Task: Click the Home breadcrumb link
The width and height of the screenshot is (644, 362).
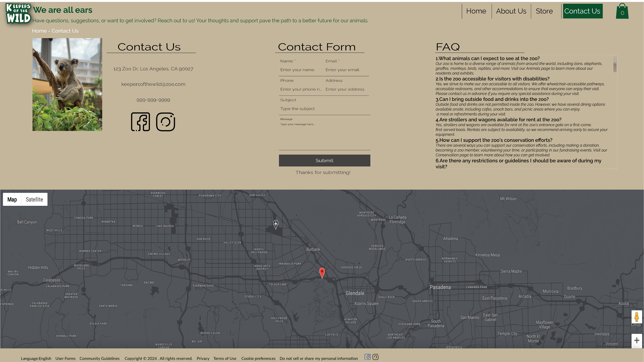Action: [x=39, y=31]
